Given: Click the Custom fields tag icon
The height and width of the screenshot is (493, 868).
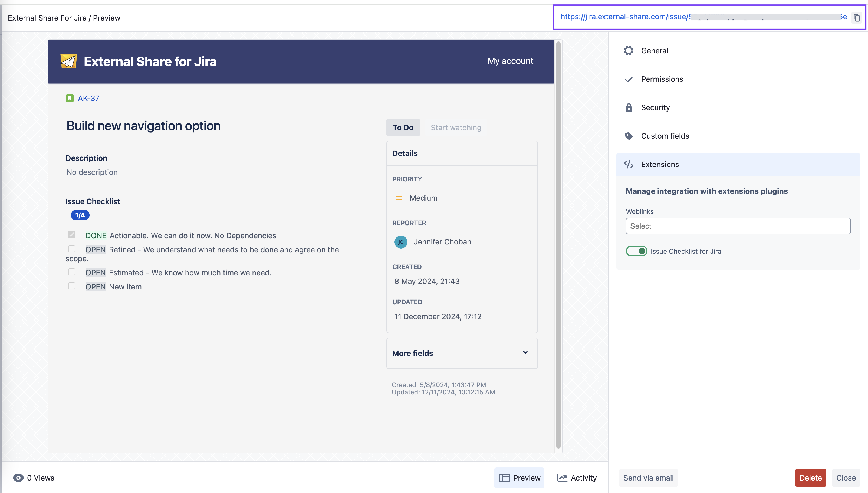Looking at the screenshot, I should [x=629, y=136].
